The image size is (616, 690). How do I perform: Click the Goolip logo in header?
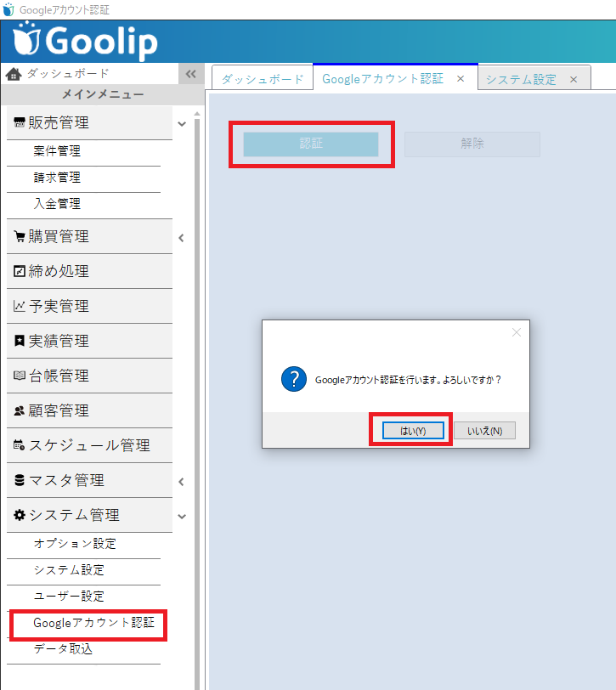85,42
